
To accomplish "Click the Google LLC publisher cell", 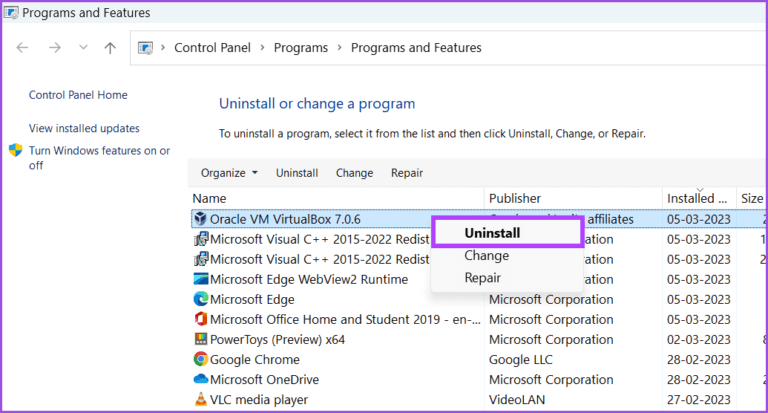I will pos(521,360).
